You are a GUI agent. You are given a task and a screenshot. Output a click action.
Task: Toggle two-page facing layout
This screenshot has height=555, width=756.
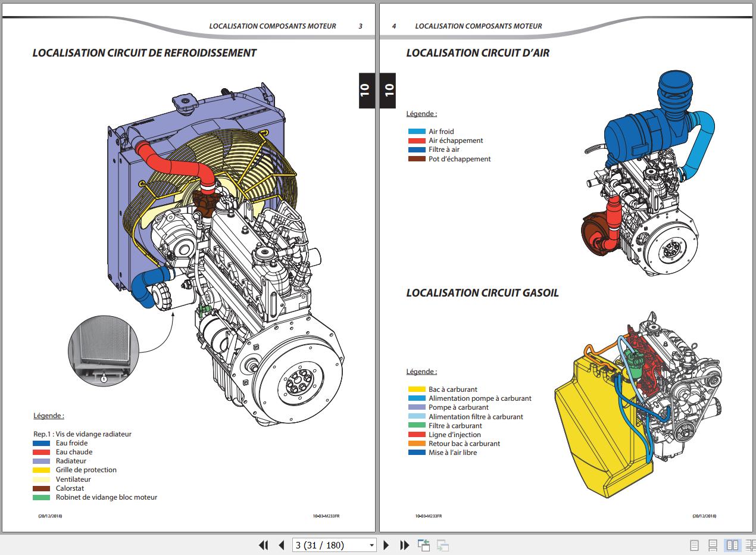point(732,545)
